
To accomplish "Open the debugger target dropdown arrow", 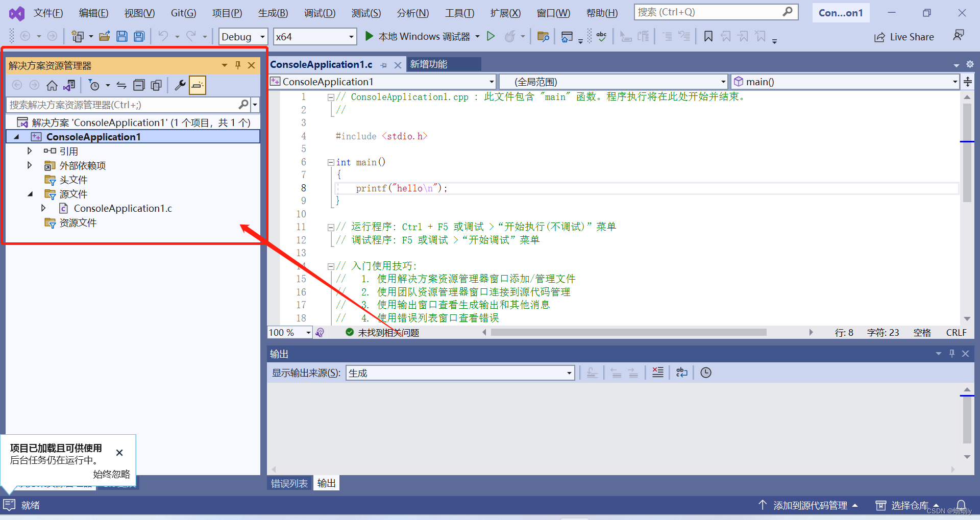I will tap(477, 36).
